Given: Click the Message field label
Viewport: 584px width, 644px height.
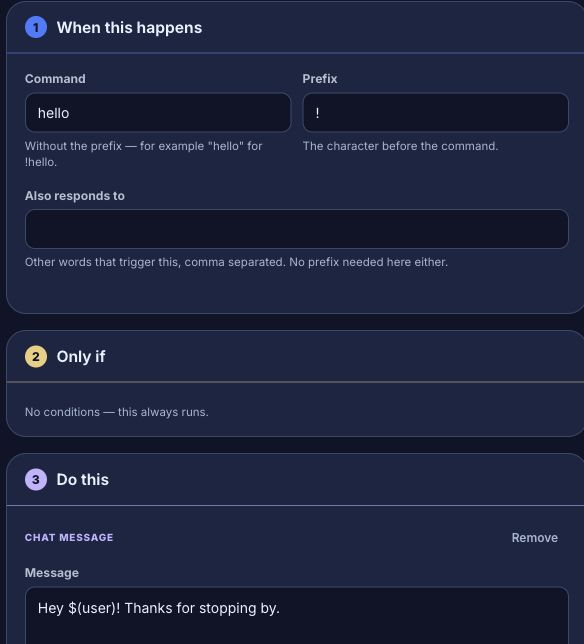Looking at the screenshot, I should [52, 573].
